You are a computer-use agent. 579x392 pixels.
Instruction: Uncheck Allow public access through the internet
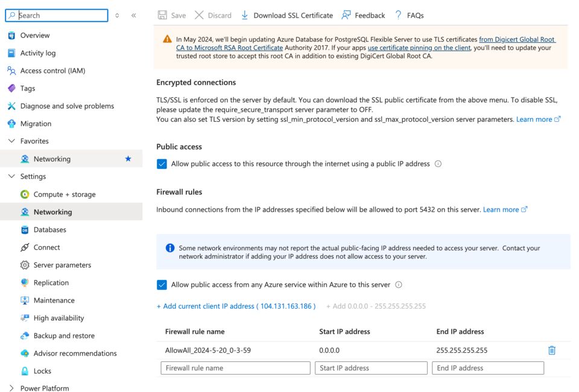coord(162,164)
